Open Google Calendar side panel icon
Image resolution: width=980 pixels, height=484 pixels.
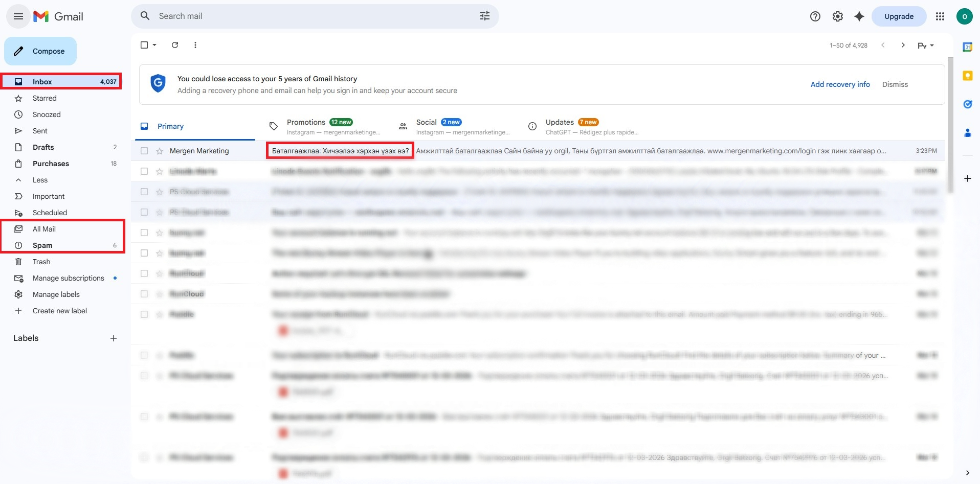click(967, 47)
